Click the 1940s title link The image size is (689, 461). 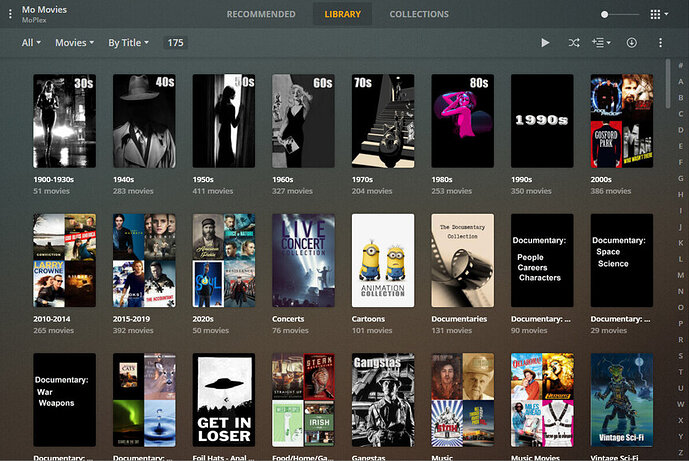click(x=123, y=179)
